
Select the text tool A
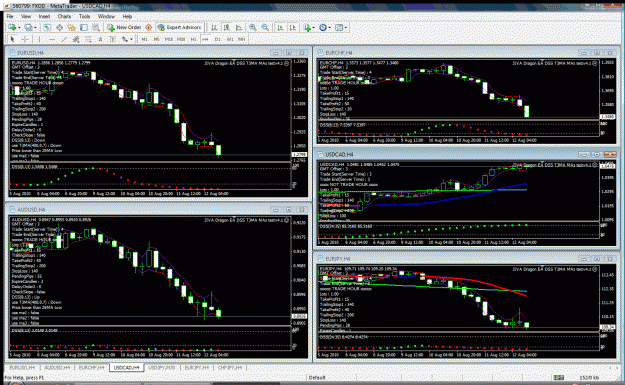pyautogui.click(x=100, y=39)
